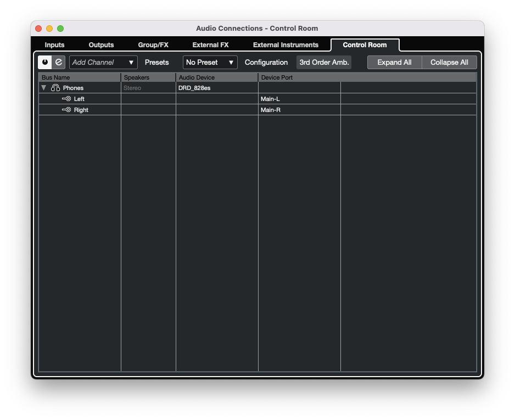Select the Main-L device port cell
The height and width of the screenshot is (420, 515).
299,99
